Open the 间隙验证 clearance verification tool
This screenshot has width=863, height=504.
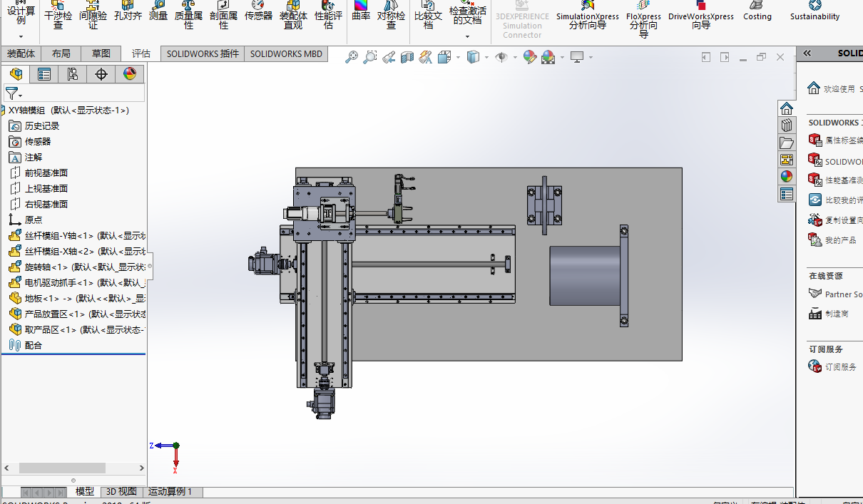[x=93, y=16]
